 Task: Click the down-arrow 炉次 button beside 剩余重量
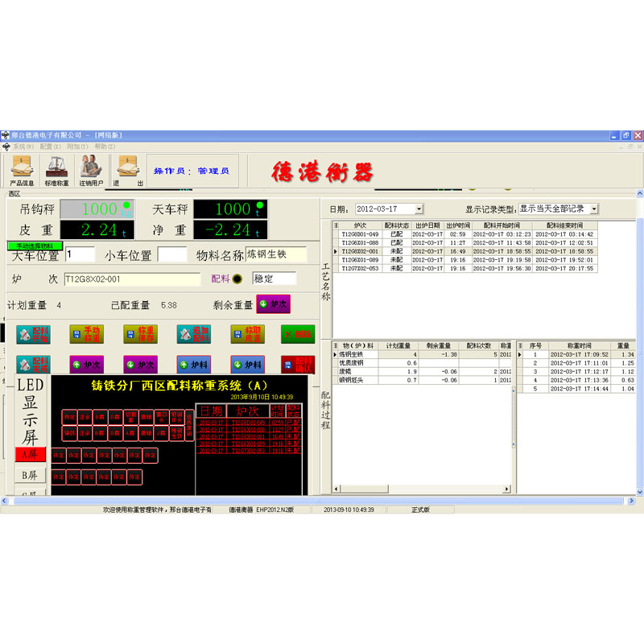click(x=274, y=304)
